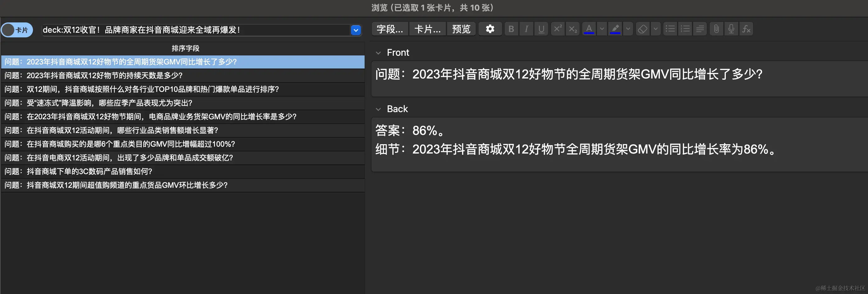Apply the text highlight color button
The width and height of the screenshot is (868, 294).
[615, 29]
